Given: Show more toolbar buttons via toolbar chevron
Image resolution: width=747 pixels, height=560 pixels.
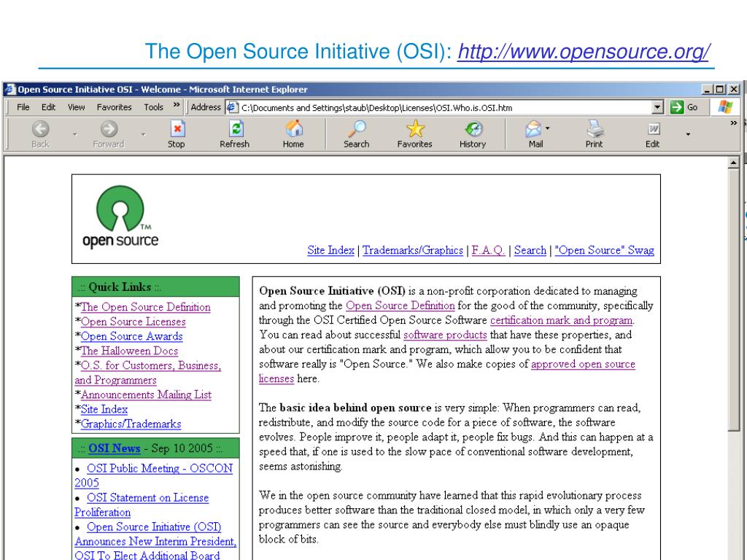Looking at the screenshot, I should pos(734,122).
